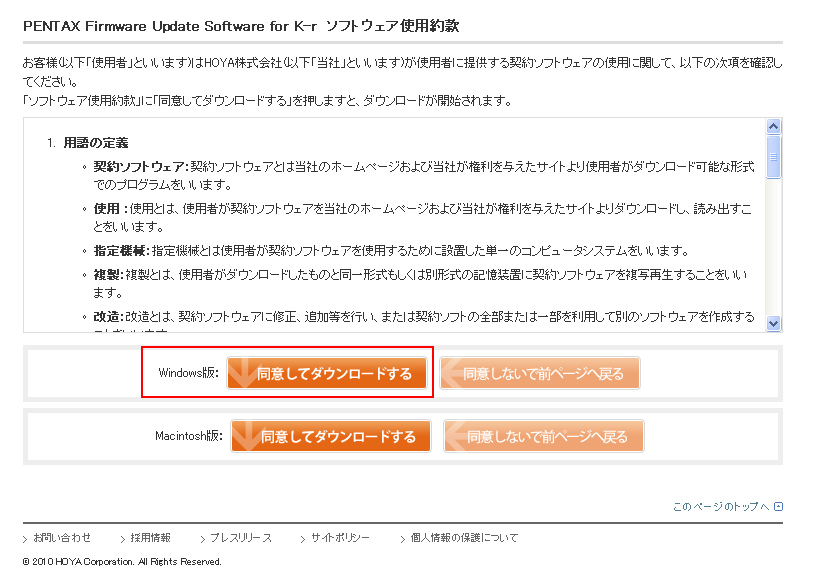Open このページのトップへ link
825x573 pixels.
coord(721,507)
